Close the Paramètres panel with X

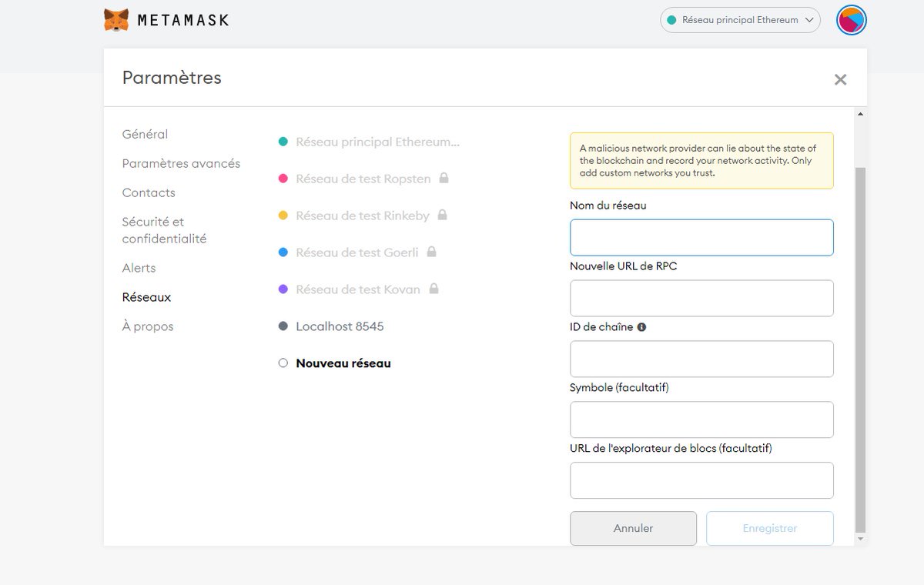[840, 79]
